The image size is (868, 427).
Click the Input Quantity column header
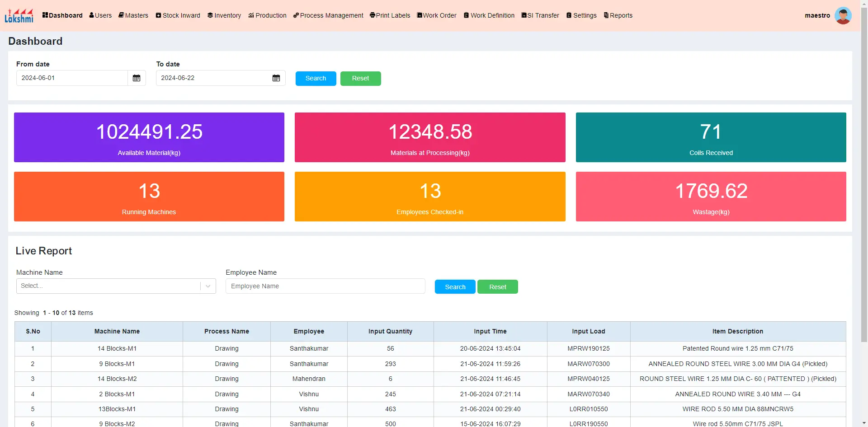coord(391,331)
